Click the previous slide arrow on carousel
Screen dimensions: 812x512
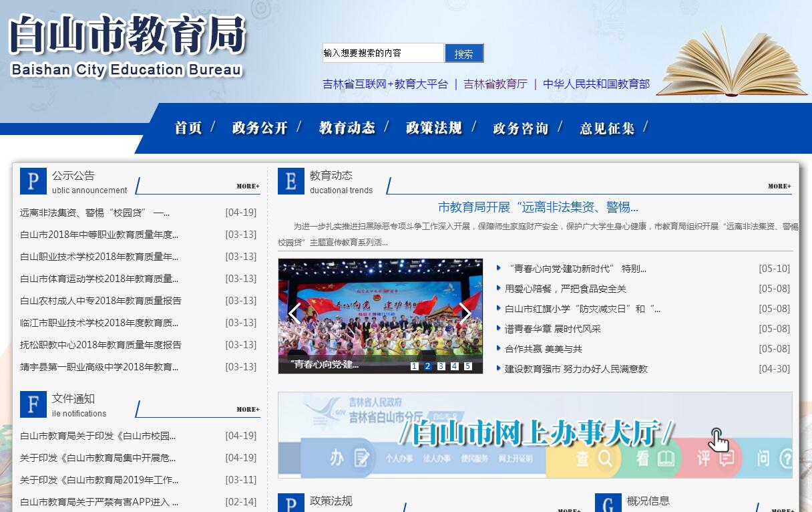(294, 313)
